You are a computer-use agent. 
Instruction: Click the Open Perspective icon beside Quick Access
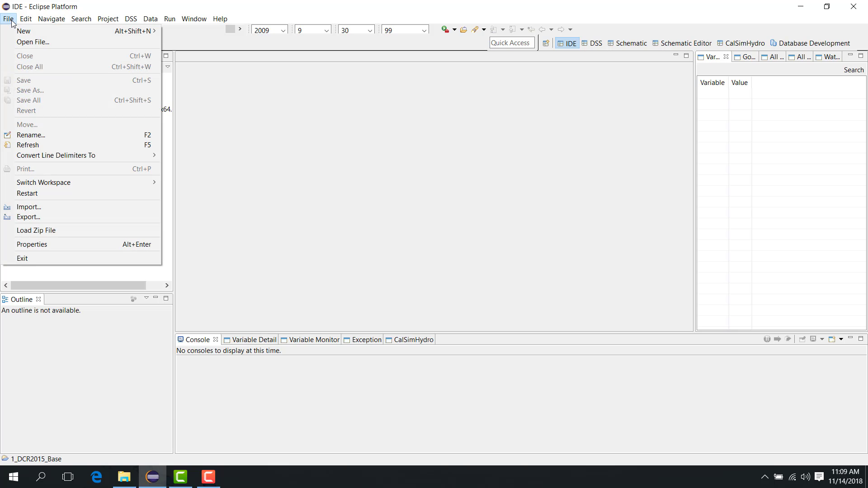(546, 43)
